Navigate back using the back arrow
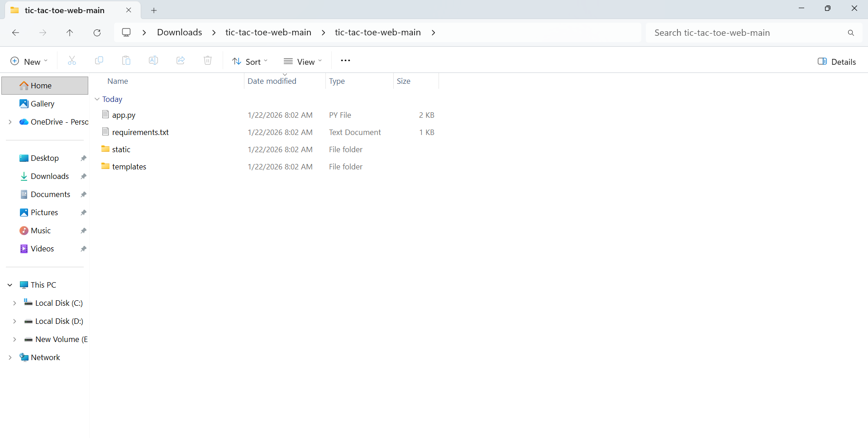868x438 pixels. point(15,33)
